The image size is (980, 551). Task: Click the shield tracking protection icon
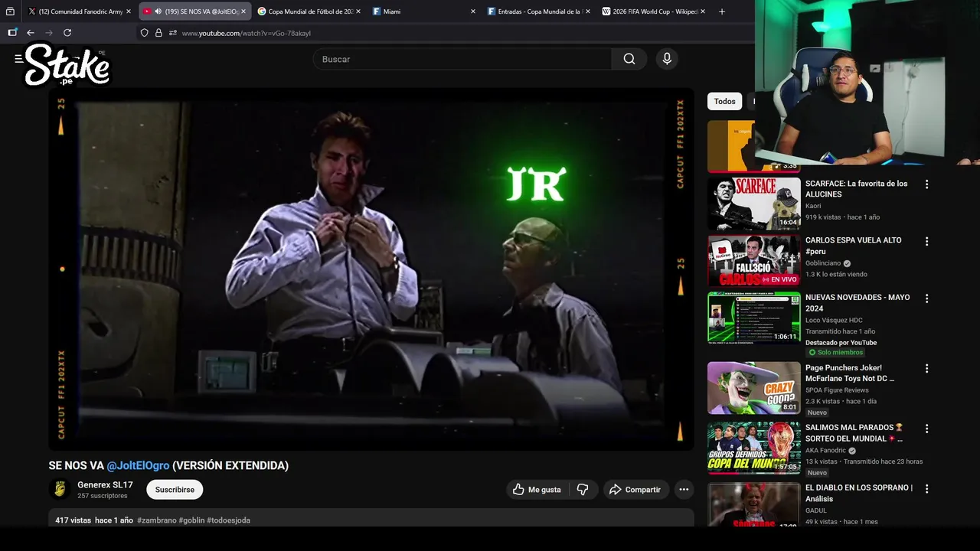click(144, 33)
